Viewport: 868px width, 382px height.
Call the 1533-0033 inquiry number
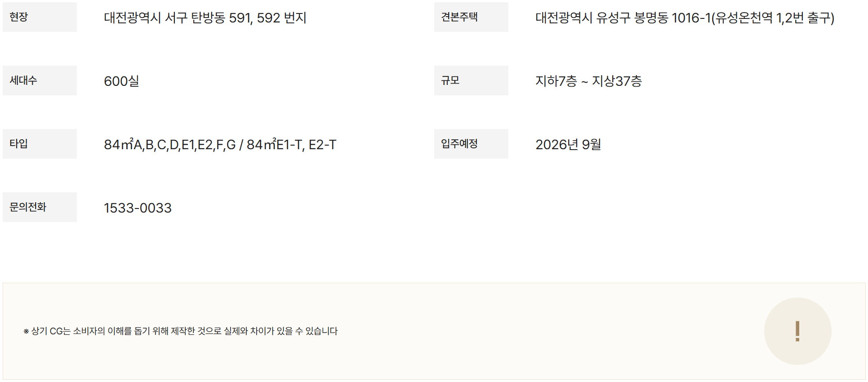tap(138, 208)
